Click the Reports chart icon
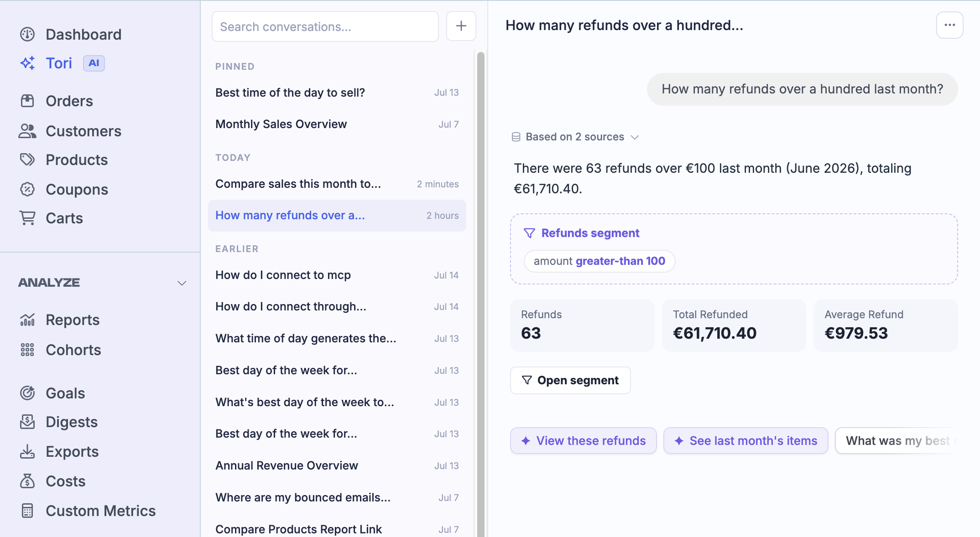980x537 pixels. (27, 320)
